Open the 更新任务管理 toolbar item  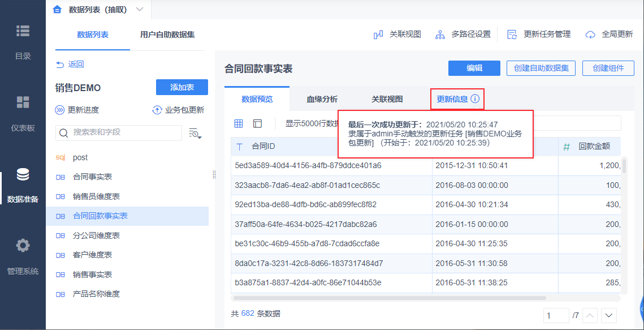pyautogui.click(x=539, y=35)
